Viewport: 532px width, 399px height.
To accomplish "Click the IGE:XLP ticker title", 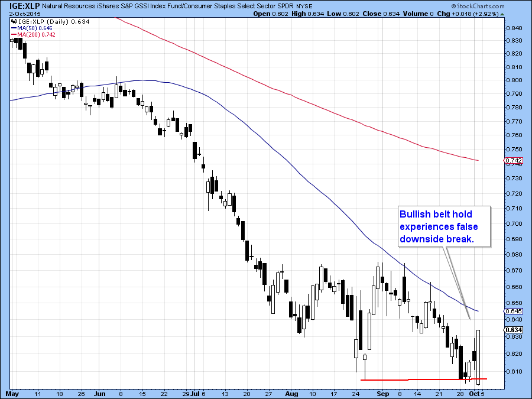I will click(25, 6).
